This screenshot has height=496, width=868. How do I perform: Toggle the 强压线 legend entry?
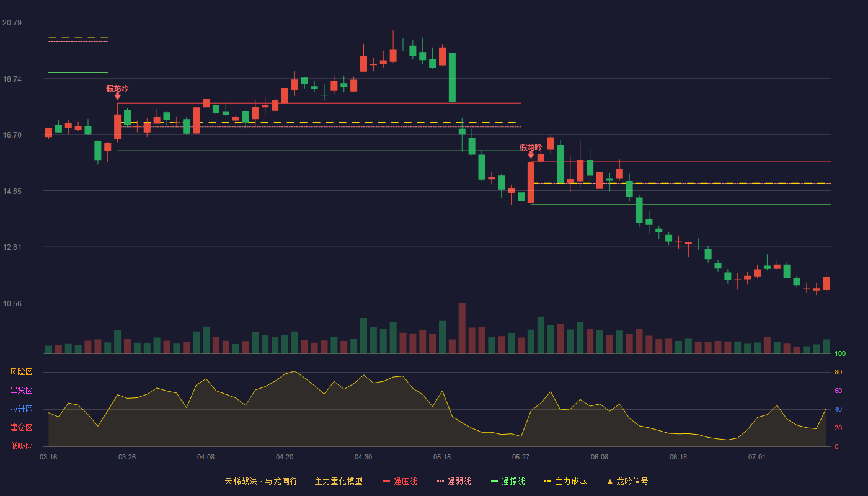pyautogui.click(x=400, y=481)
